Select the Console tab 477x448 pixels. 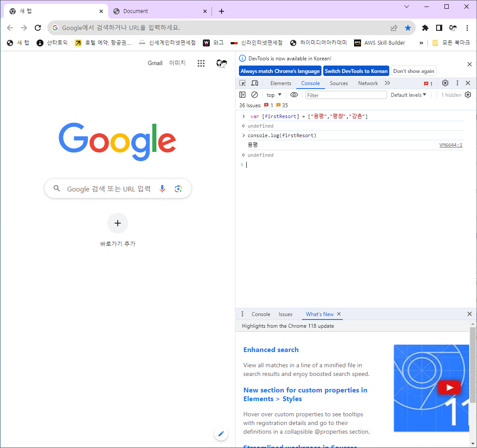(310, 83)
